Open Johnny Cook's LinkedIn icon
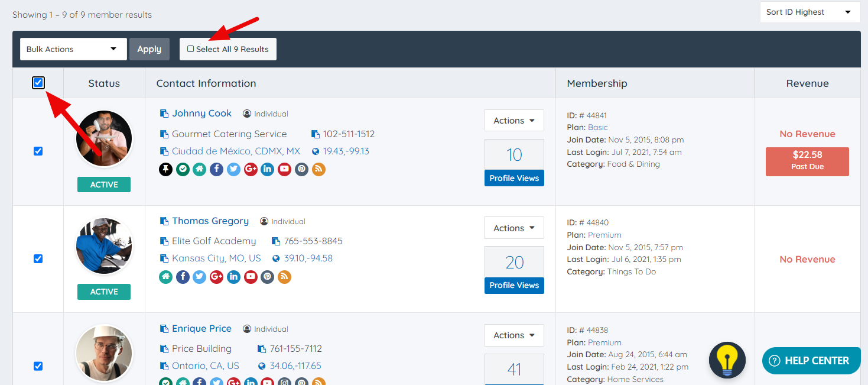Viewport: 868px width, 385px height. coord(268,169)
